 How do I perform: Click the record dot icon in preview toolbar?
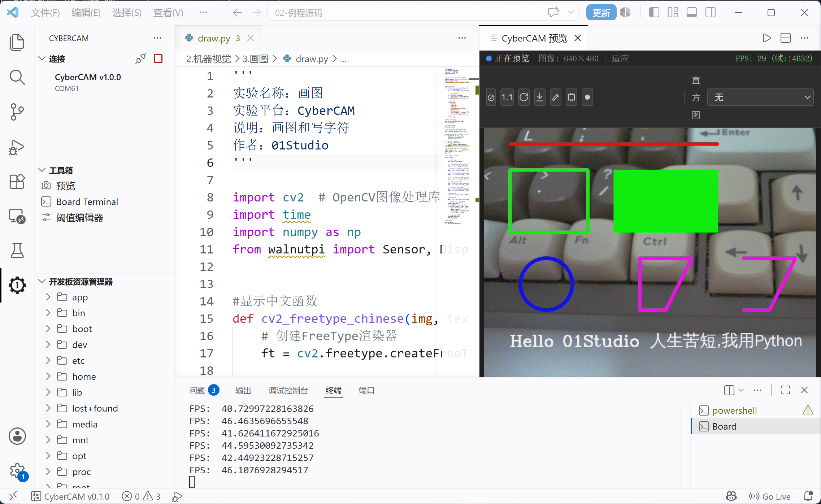[x=587, y=97]
